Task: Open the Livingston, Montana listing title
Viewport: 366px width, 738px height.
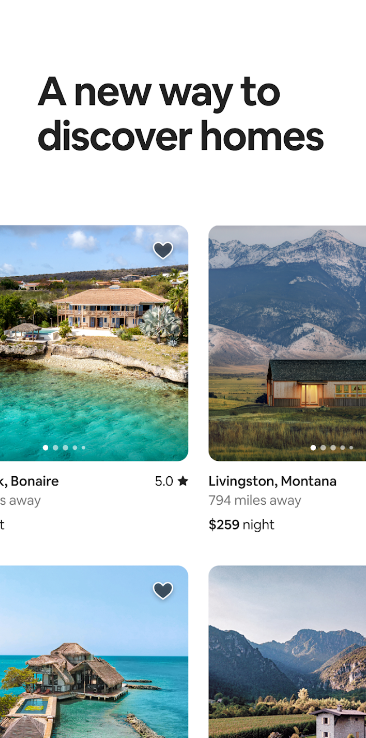Action: pyautogui.click(x=272, y=481)
